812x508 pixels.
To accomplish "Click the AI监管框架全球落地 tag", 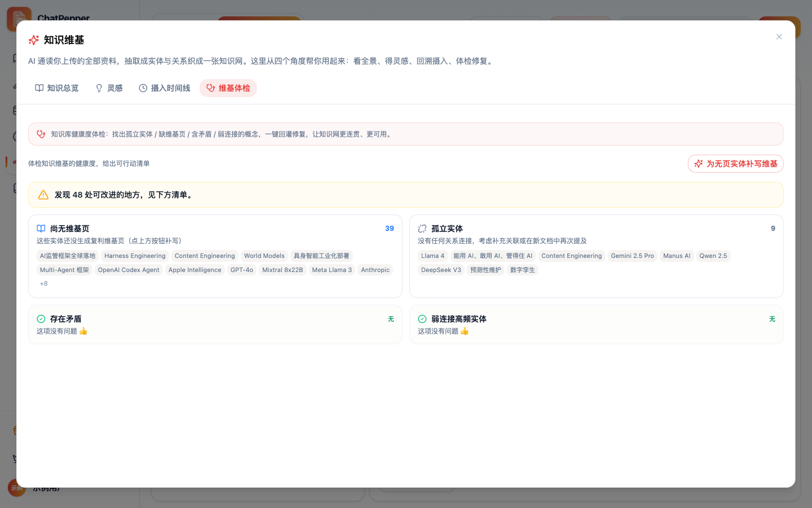I will pyautogui.click(x=68, y=256).
